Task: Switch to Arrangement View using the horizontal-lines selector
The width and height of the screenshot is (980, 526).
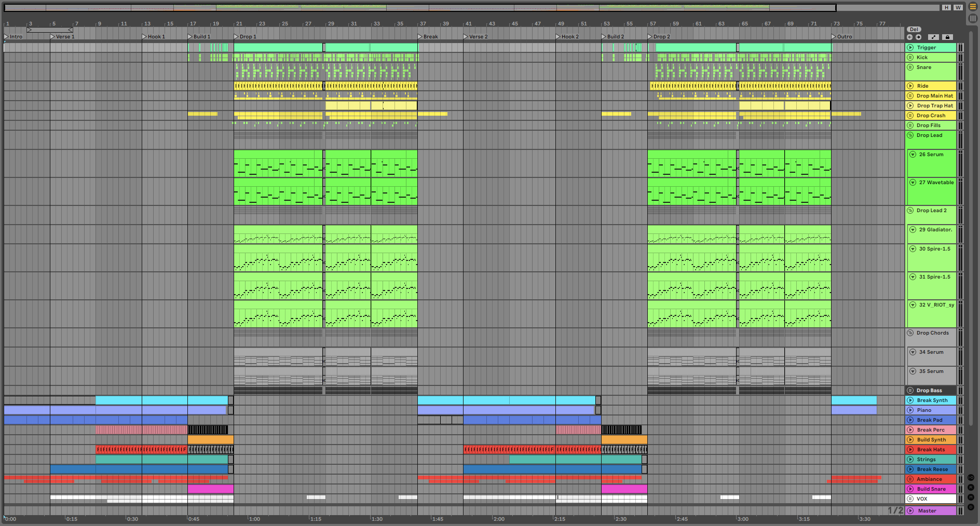Action: 973,7
